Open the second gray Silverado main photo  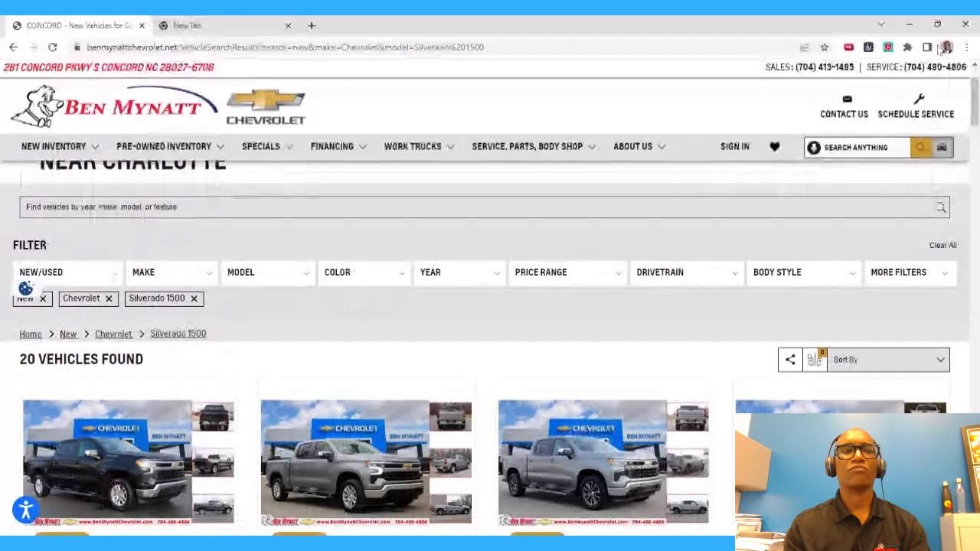pos(582,461)
